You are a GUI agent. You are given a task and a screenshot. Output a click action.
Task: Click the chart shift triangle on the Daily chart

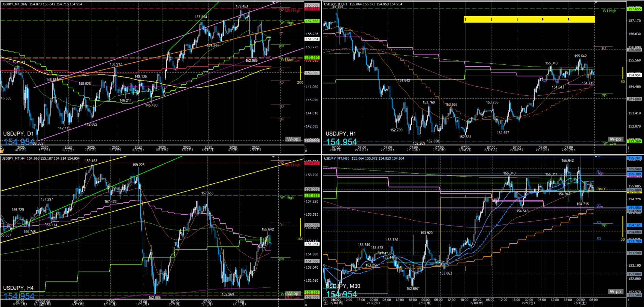pos(274,3)
